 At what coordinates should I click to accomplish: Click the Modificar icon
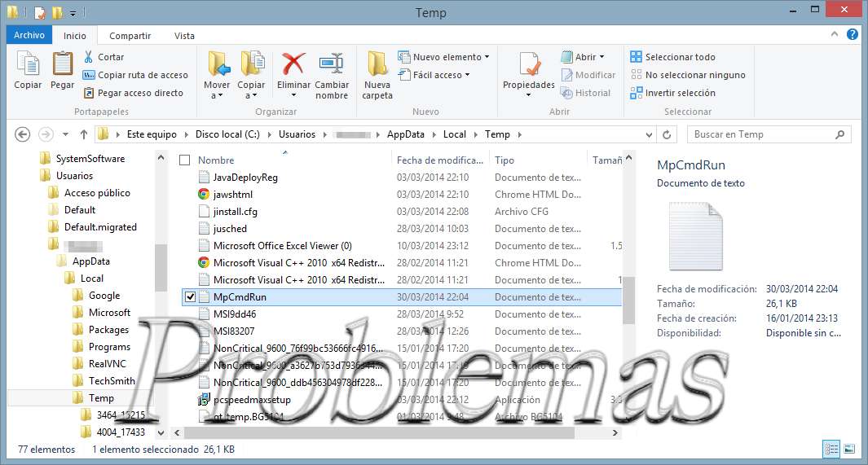click(567, 75)
